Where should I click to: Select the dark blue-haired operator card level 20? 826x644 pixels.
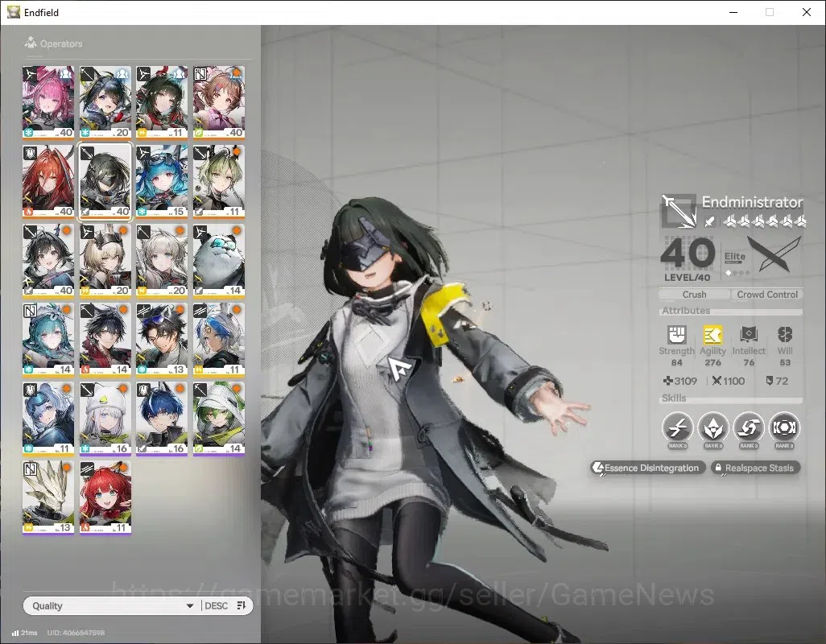(105, 102)
